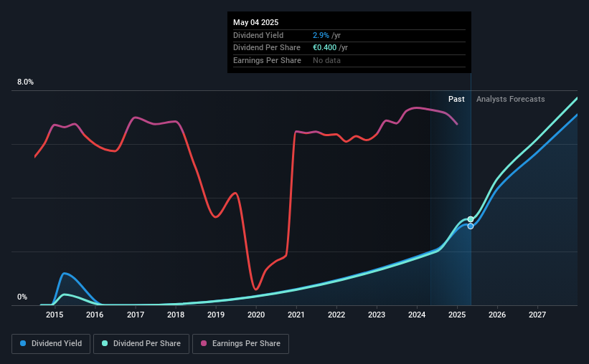
Task: Toggle the Dividend Per Share legend button
Action: pos(141,344)
